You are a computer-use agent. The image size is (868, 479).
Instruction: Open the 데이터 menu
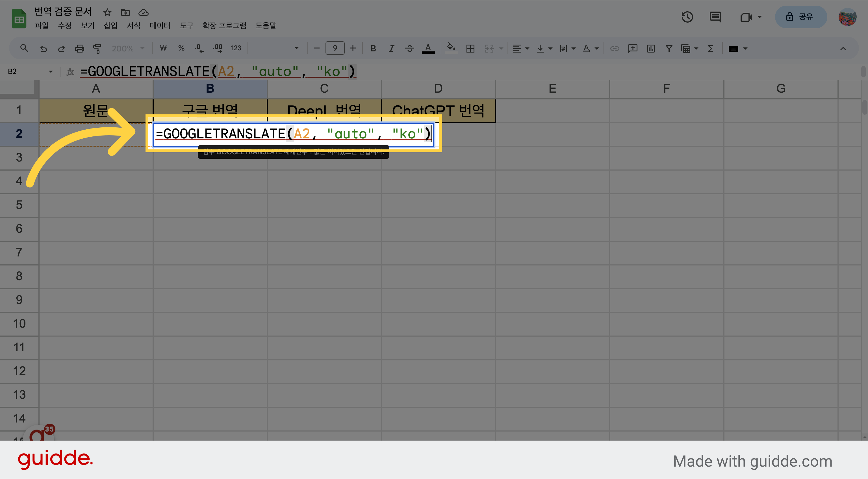160,26
